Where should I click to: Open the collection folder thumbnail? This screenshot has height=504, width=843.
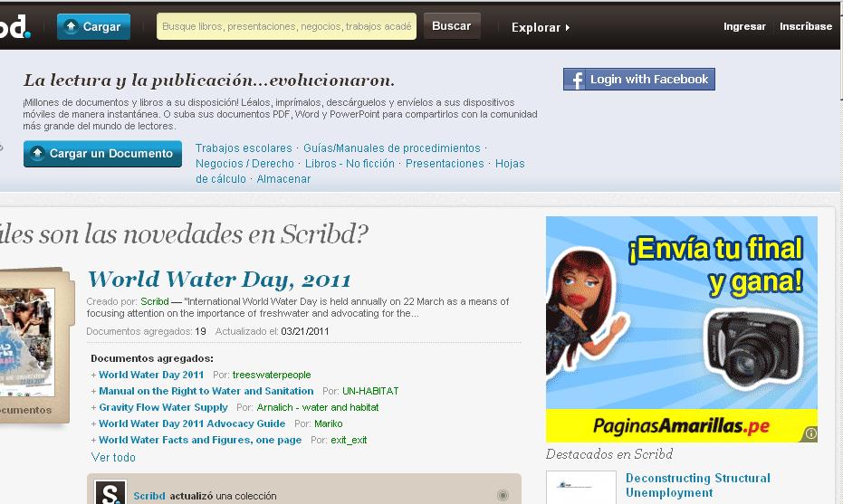click(x=35, y=344)
